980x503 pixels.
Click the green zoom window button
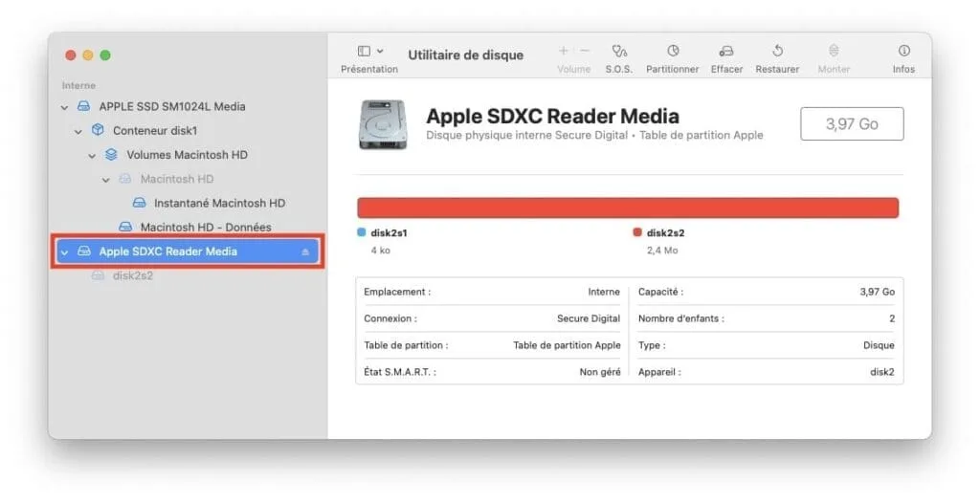pos(105,55)
